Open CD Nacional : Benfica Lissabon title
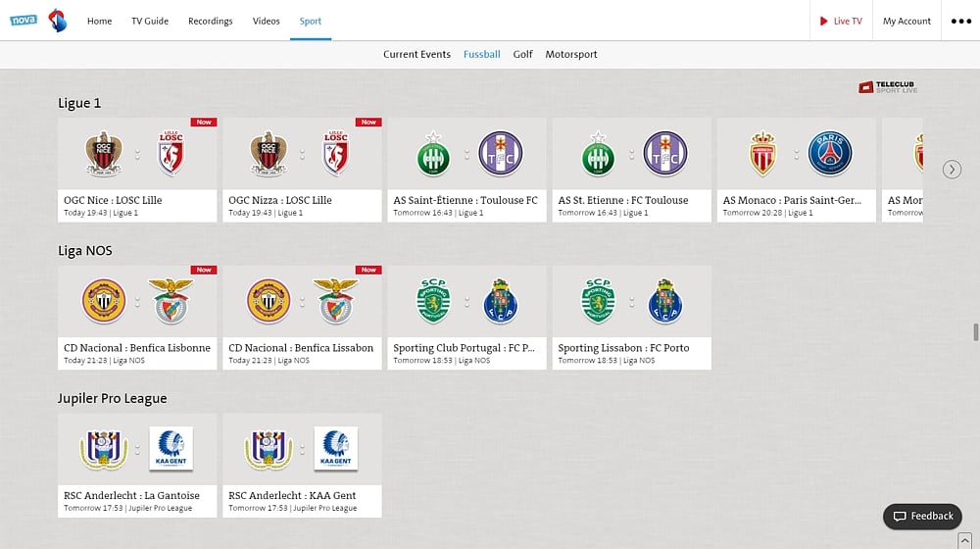This screenshot has width=980, height=549. [x=301, y=348]
